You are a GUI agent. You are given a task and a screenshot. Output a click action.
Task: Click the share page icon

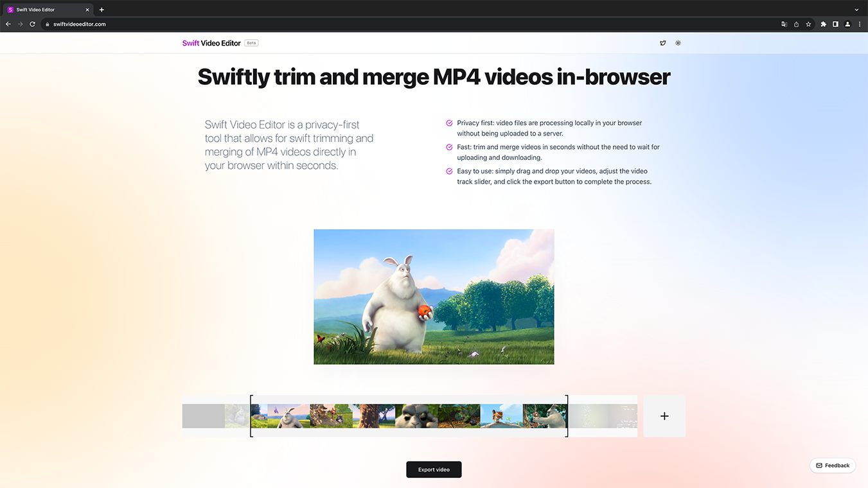(x=796, y=24)
